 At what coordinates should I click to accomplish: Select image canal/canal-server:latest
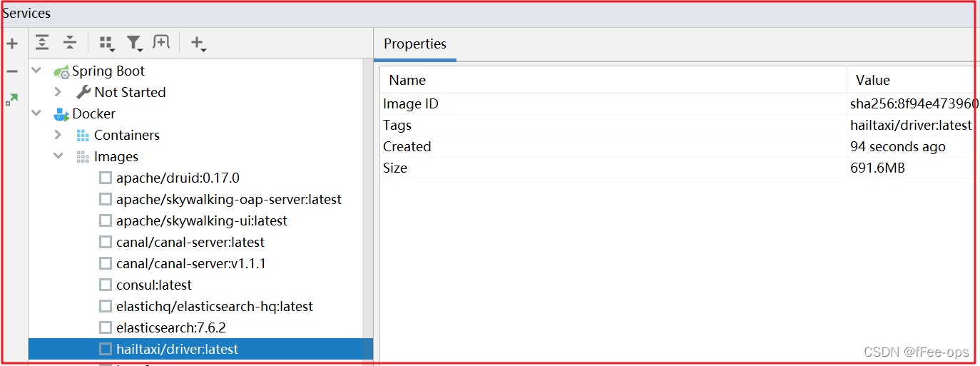tap(190, 242)
